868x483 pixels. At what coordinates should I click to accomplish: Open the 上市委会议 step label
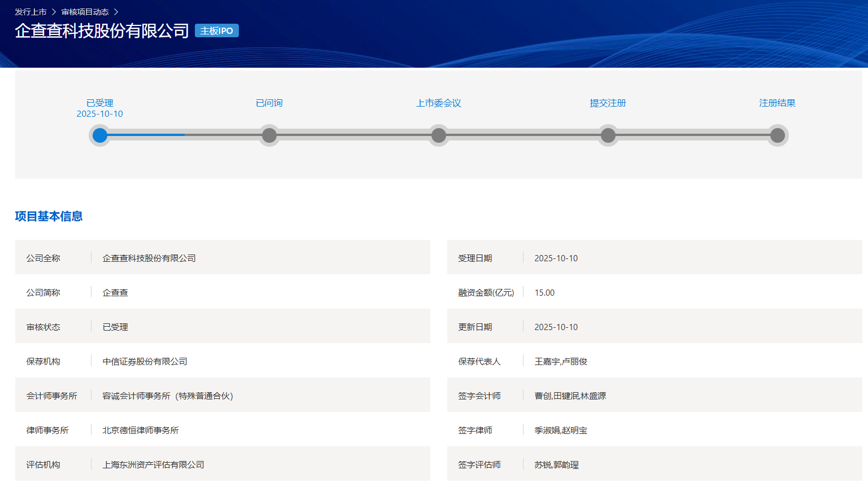tap(439, 103)
